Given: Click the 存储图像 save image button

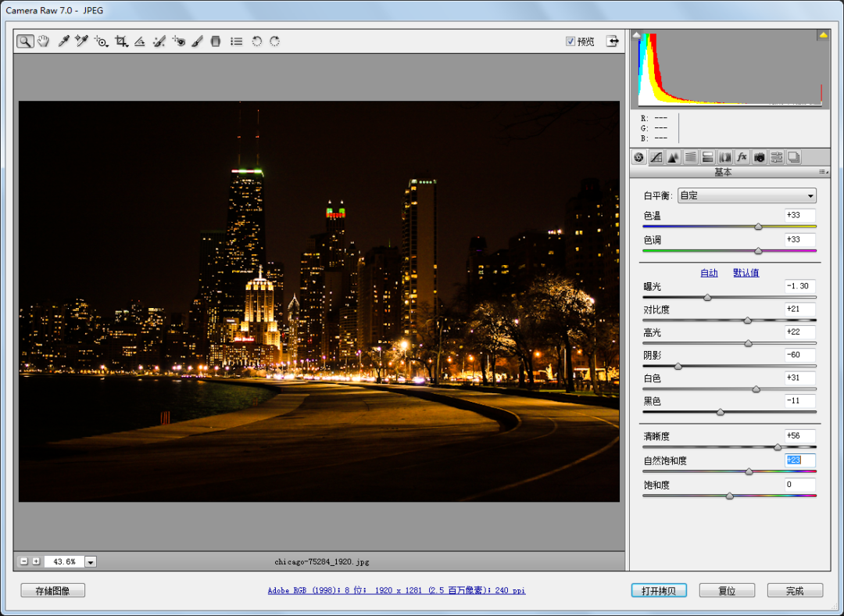Looking at the screenshot, I should [x=53, y=591].
